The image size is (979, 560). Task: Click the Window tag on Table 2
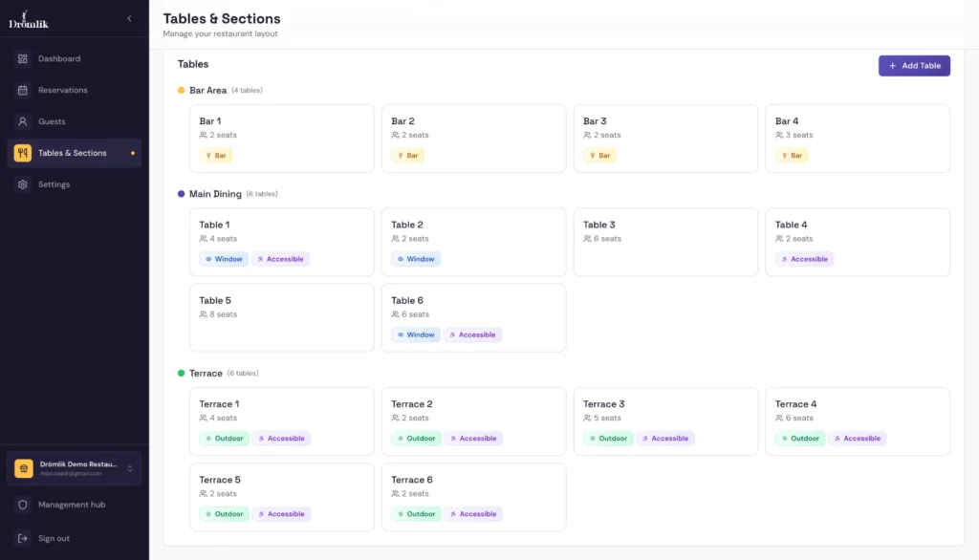tap(416, 259)
